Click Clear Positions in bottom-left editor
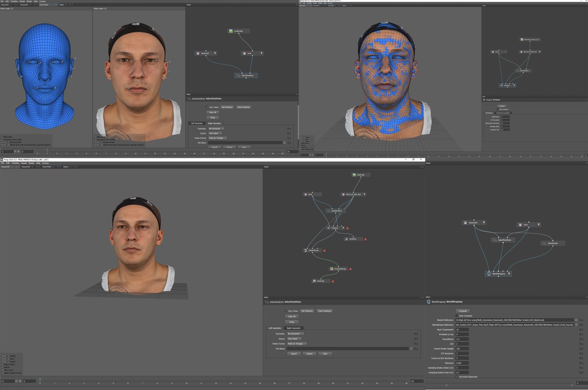Viewport: 588px width, 390px height. [324, 311]
